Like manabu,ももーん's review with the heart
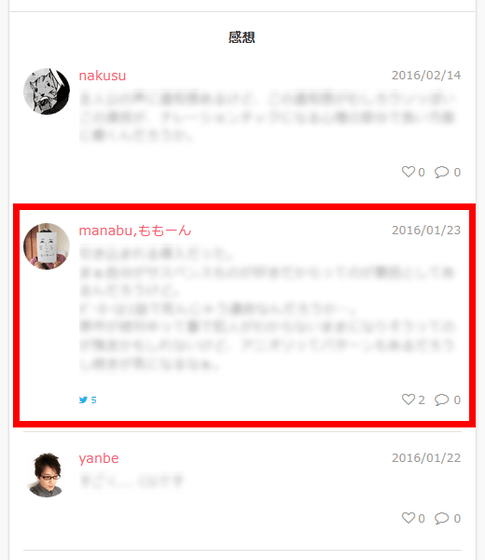 click(x=408, y=399)
